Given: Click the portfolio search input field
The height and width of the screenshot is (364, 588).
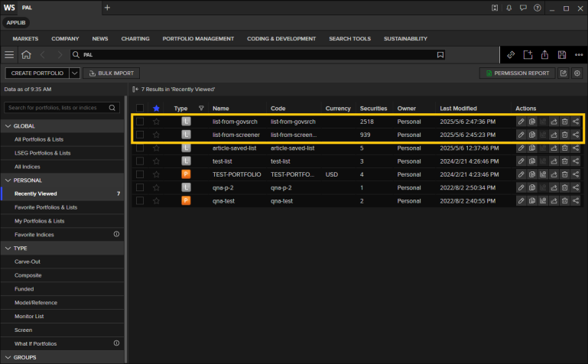Looking at the screenshot, I should tap(62, 108).
